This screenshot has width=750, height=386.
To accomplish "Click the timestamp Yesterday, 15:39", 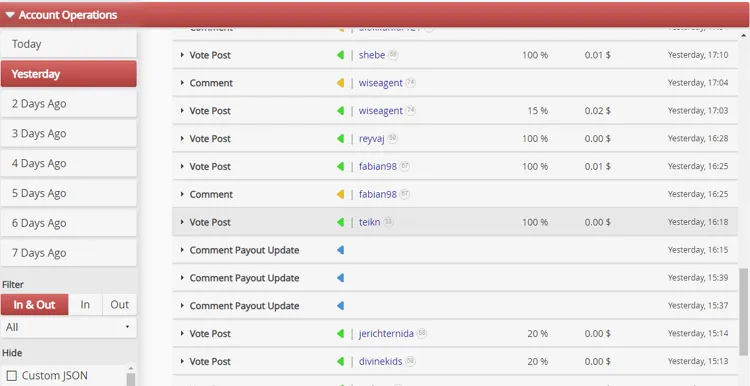I will (x=698, y=278).
